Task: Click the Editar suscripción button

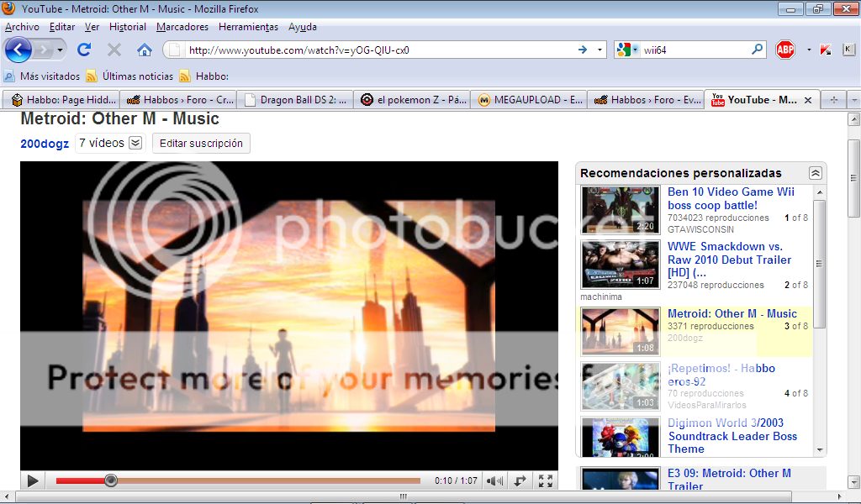Action: pos(202,144)
